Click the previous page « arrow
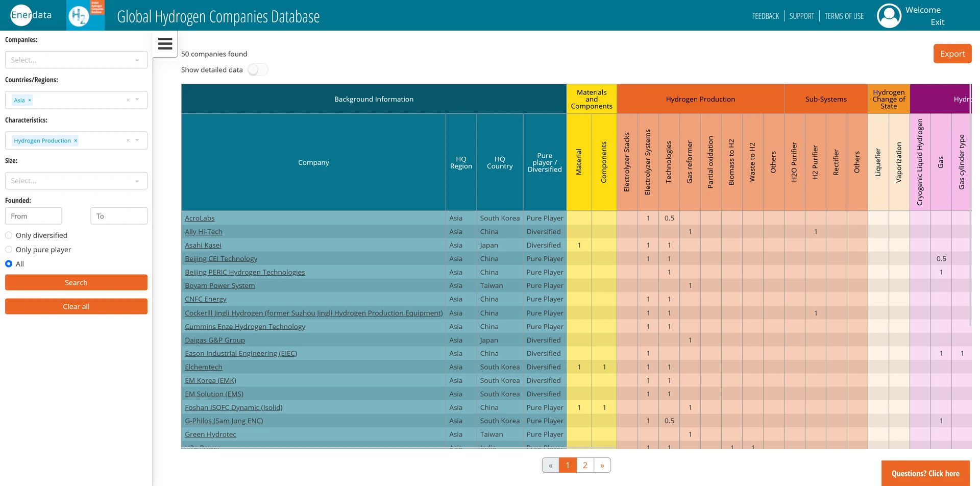Image resolution: width=980 pixels, height=486 pixels. tap(550, 465)
